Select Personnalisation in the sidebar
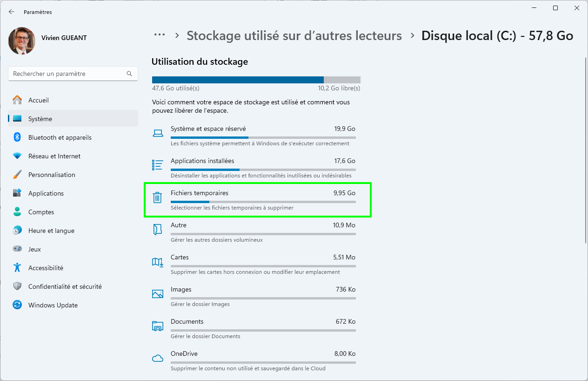The image size is (588, 381). tap(52, 175)
